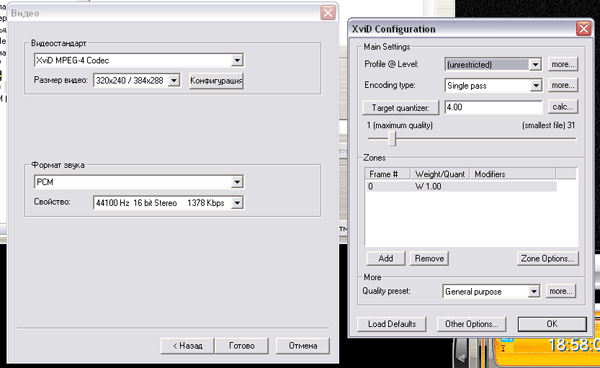600x368 pixels.
Task: Finish with the Готово button
Action: coord(242,346)
